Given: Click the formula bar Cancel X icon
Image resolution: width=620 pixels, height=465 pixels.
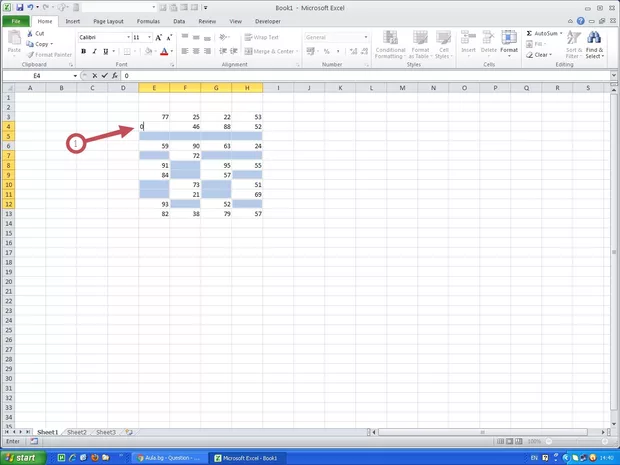Looking at the screenshot, I should click(x=95, y=76).
